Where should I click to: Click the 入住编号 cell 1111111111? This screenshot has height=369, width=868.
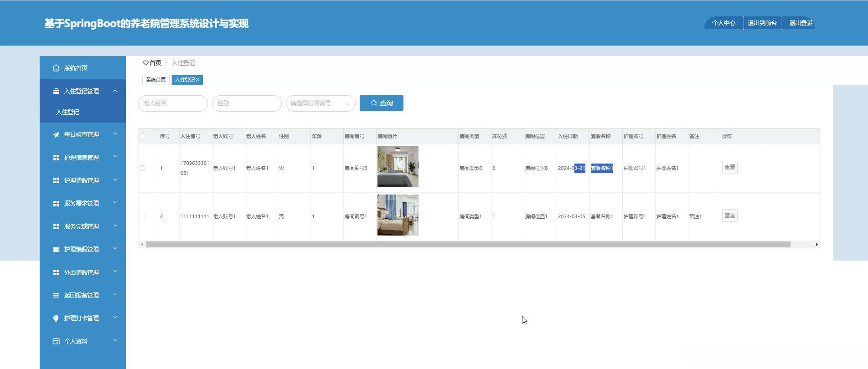point(195,216)
